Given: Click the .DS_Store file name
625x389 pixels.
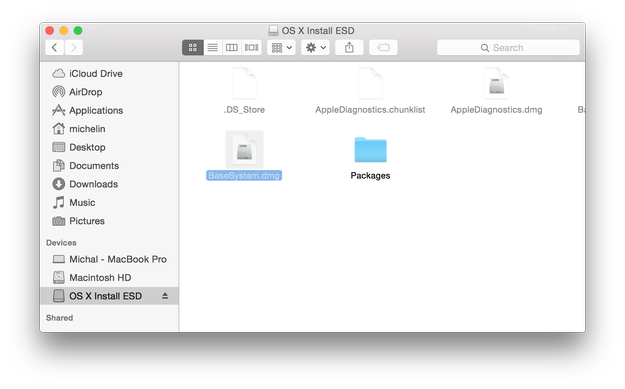Looking at the screenshot, I should 244,110.
